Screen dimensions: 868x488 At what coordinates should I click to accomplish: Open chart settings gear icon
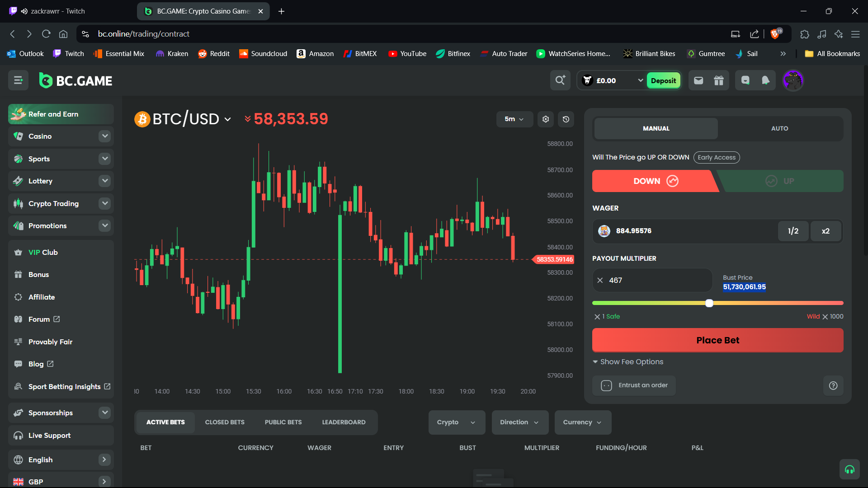pos(546,119)
